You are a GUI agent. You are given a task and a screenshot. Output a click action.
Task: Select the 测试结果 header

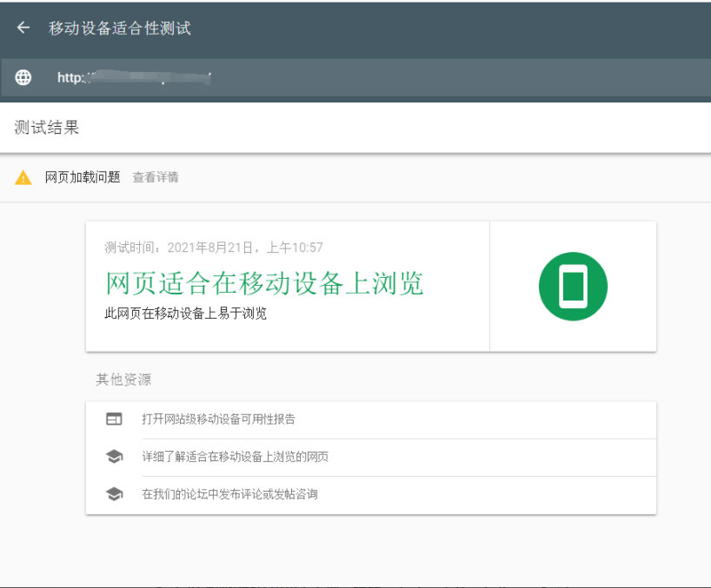[x=35, y=127]
